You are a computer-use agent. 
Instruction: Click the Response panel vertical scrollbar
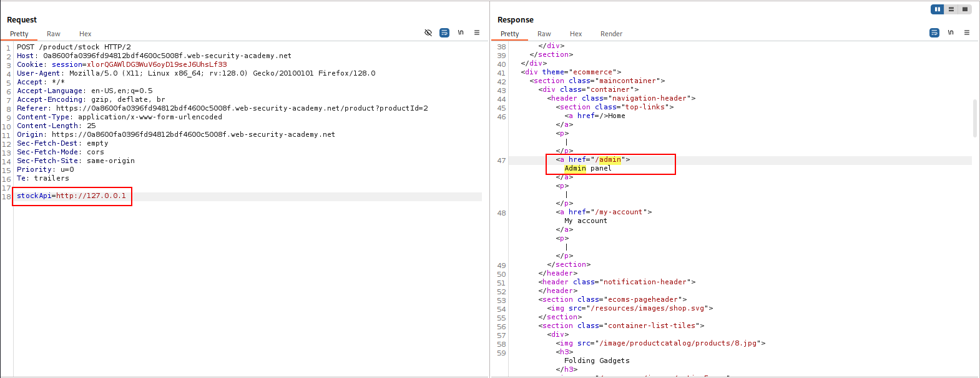pyautogui.click(x=975, y=117)
